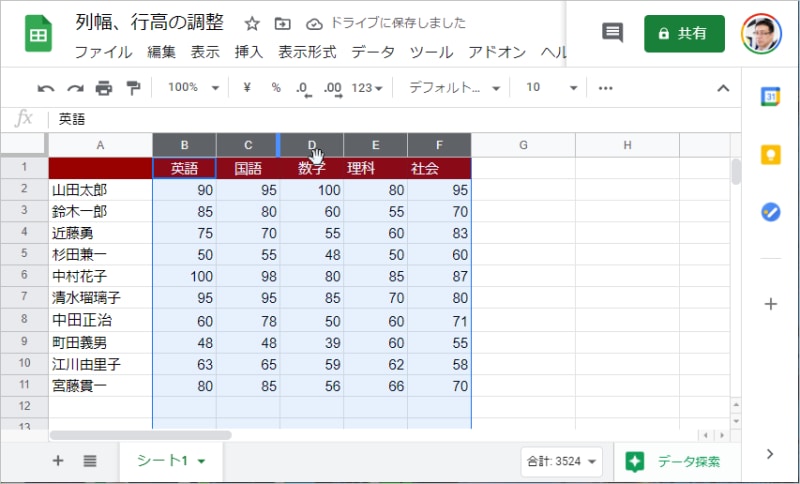The height and width of the screenshot is (484, 800).
Task: Show more toolbar options
Action: (605, 88)
